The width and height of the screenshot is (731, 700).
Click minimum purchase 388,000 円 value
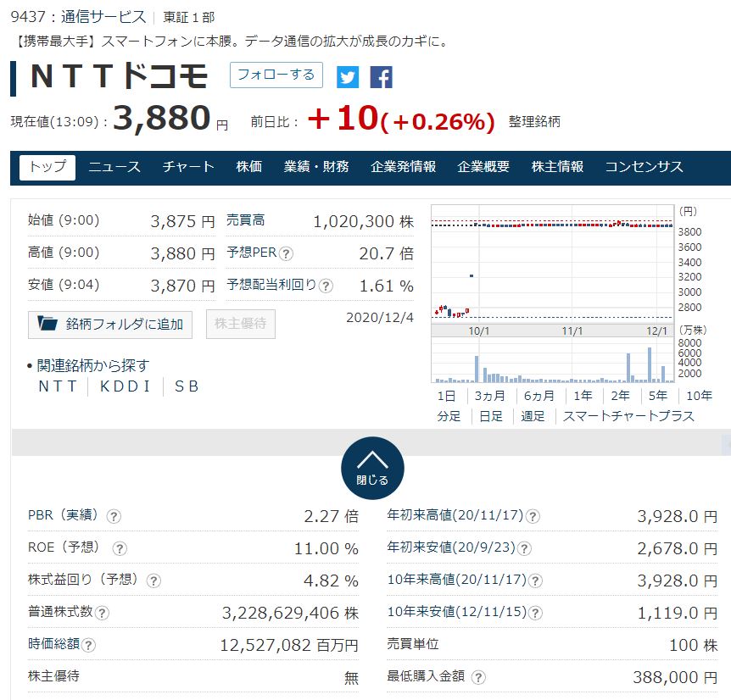(x=675, y=677)
